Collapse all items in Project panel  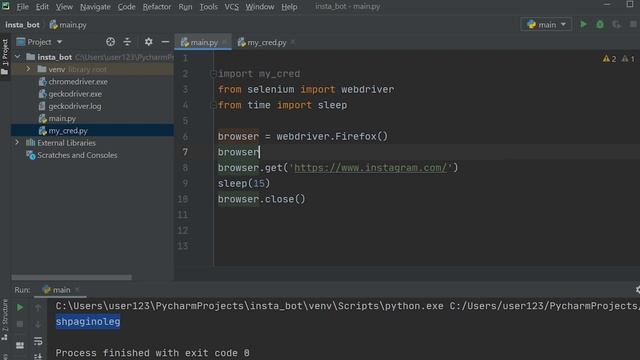127,42
